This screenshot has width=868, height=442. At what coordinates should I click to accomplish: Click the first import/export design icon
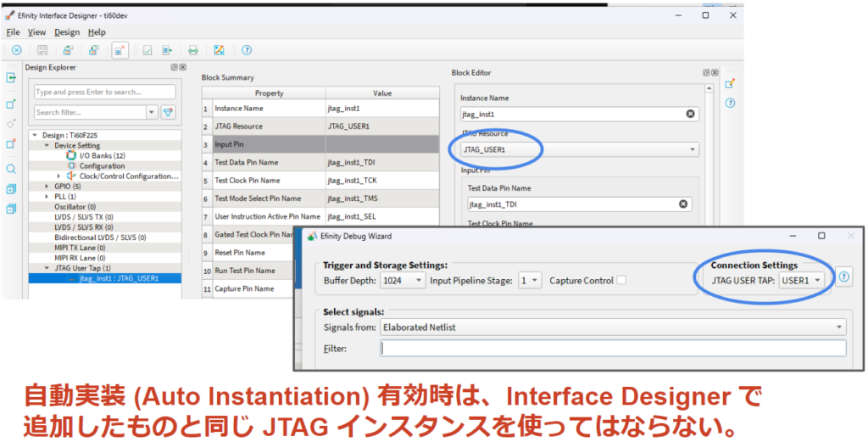tap(68, 50)
